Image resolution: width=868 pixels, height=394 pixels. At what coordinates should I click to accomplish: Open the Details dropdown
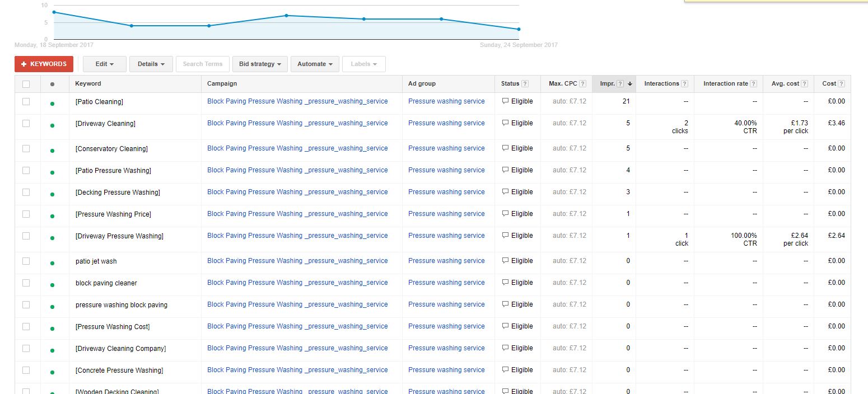pyautogui.click(x=151, y=64)
